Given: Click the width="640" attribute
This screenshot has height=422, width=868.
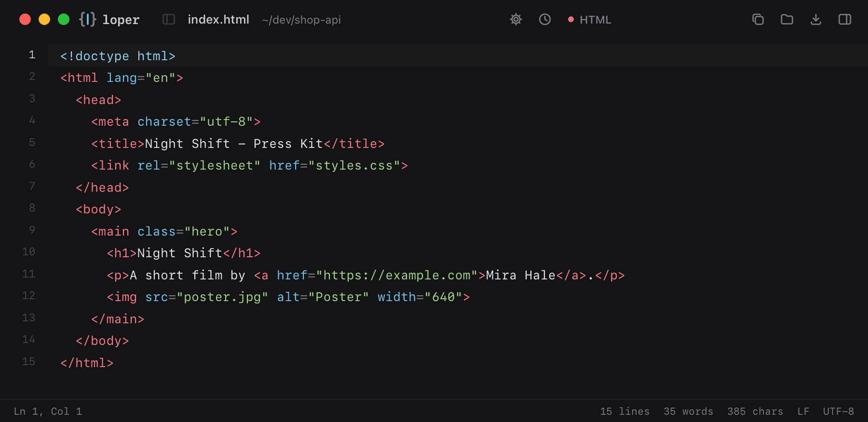Looking at the screenshot, I should 420,297.
